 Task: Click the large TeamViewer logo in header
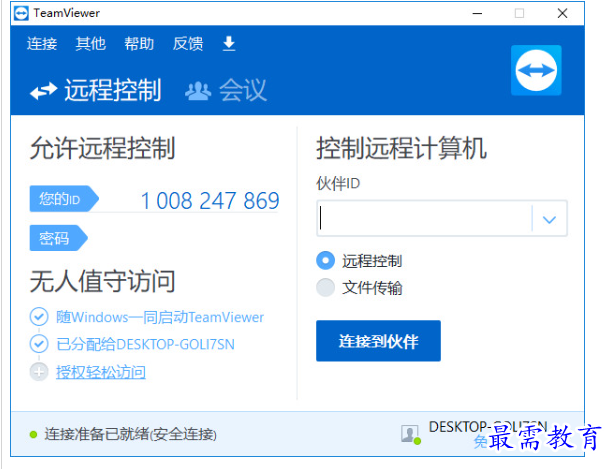pyautogui.click(x=536, y=70)
